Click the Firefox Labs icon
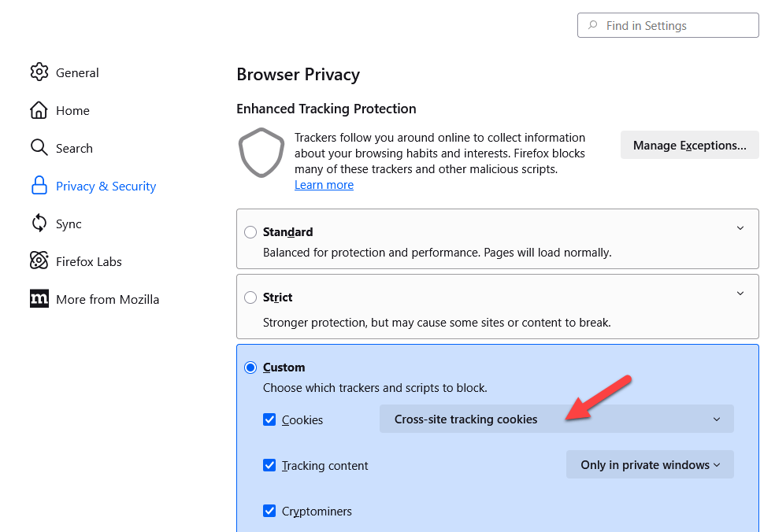Viewport: 775px width, 532px height. tap(39, 261)
